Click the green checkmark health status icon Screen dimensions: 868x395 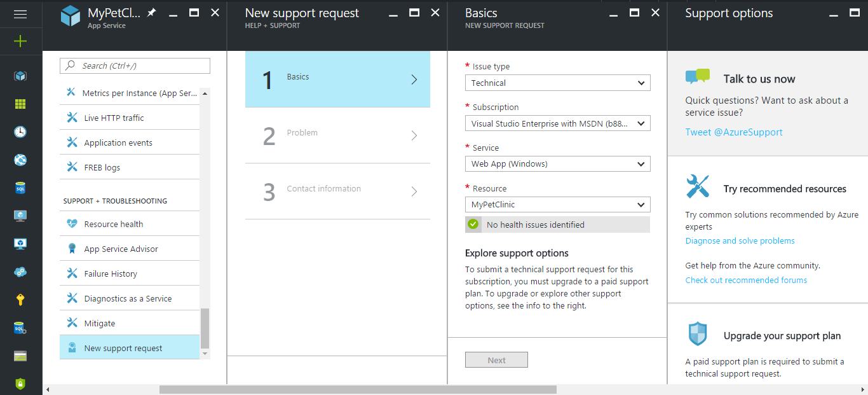(473, 224)
